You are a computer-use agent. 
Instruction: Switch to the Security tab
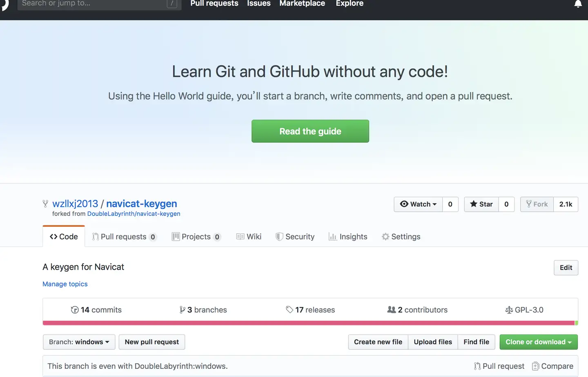pos(295,237)
